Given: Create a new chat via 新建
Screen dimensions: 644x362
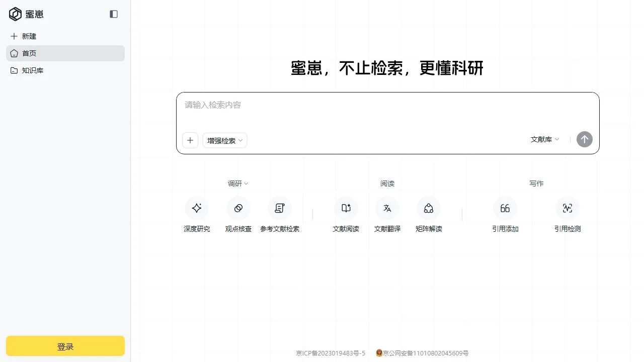Looking at the screenshot, I should [x=65, y=36].
